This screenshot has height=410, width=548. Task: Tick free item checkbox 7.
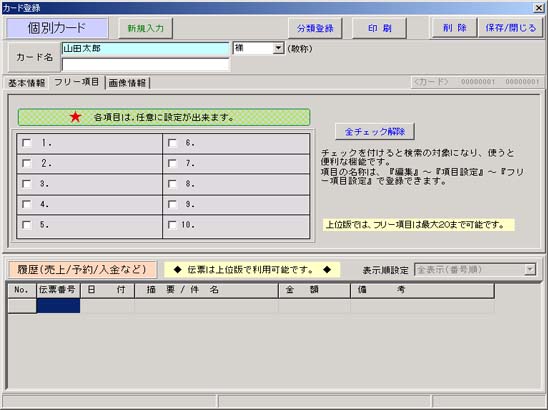172,163
